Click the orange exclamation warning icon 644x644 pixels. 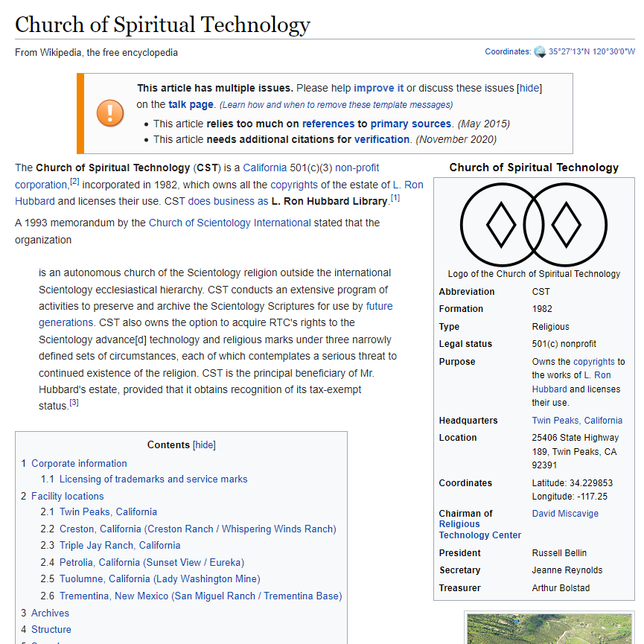(110, 113)
